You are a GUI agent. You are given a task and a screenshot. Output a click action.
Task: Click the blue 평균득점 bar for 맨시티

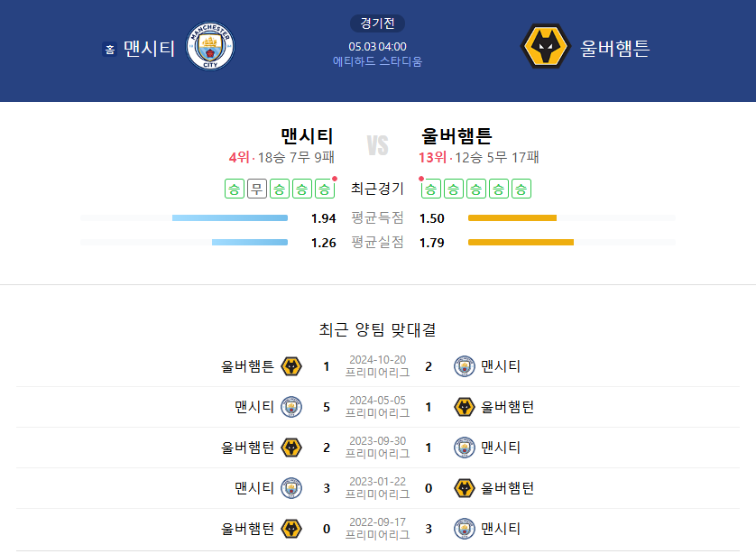pos(230,218)
